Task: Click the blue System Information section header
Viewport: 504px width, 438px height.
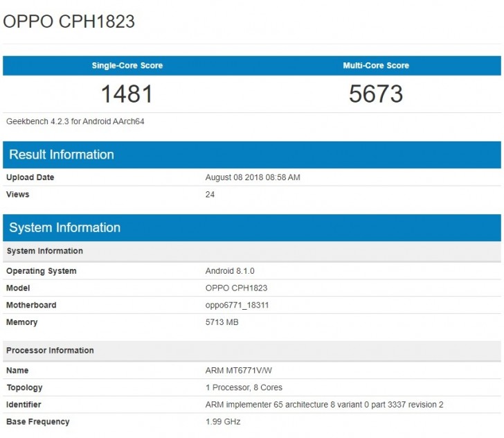Action: (x=252, y=228)
